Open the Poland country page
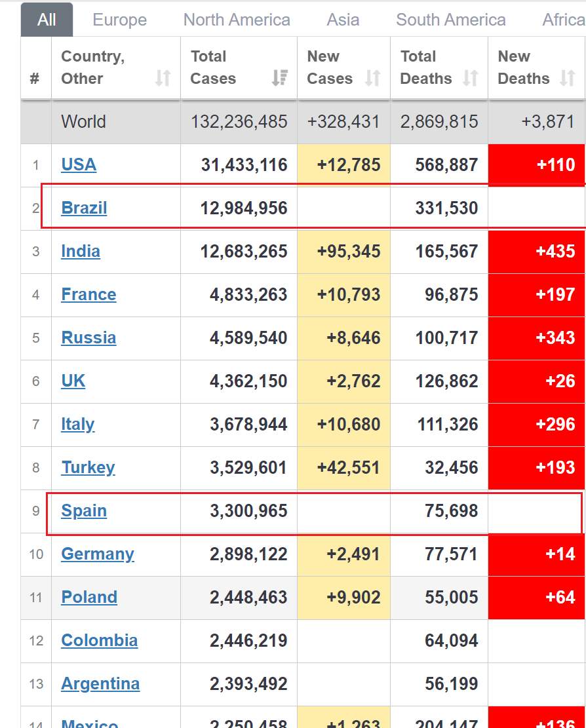586x728 pixels. (x=88, y=597)
